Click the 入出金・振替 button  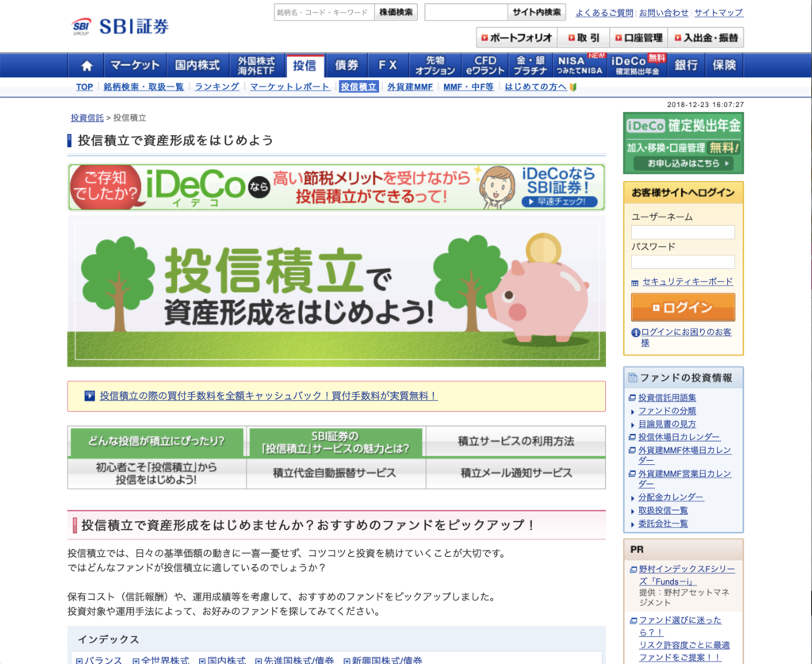tap(706, 37)
